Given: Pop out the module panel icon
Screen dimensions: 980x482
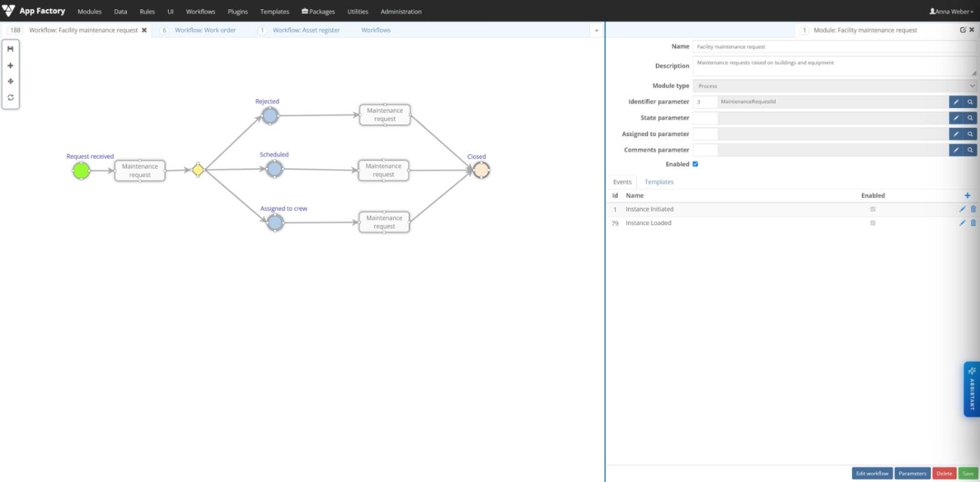Looking at the screenshot, I should pos(963,30).
